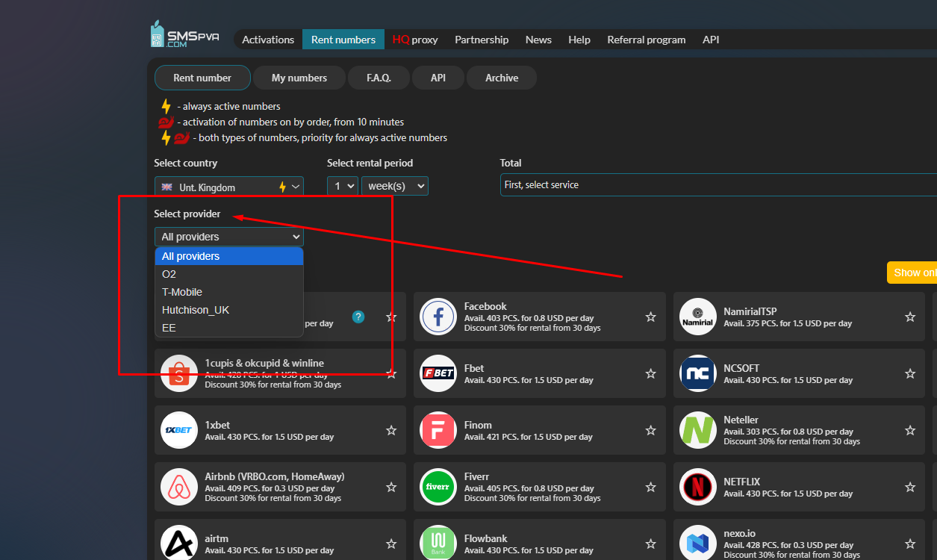Choose Hutchison_UK provider option

pos(229,310)
